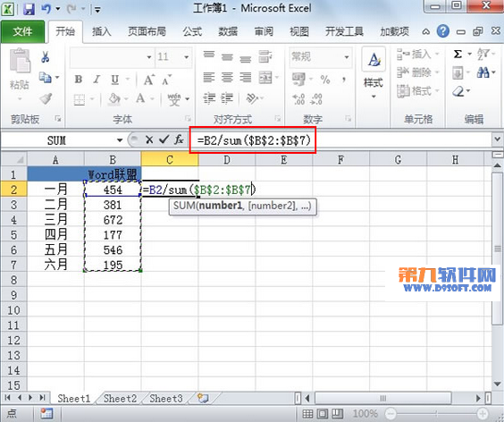Click the Font Color letter A icon
504x422 pixels.
140,98
